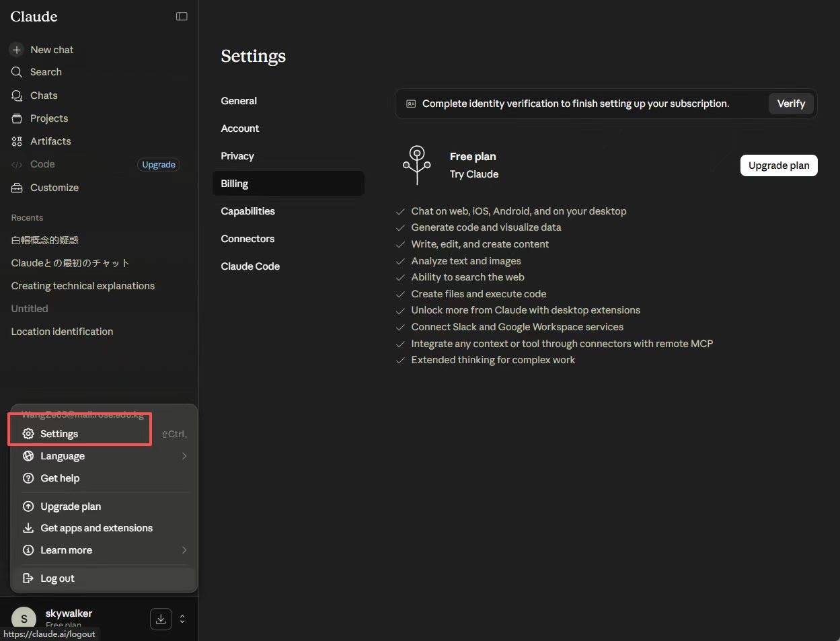Open recent chat "Claudeとの最初のチャット"
The image size is (840, 641).
70,263
